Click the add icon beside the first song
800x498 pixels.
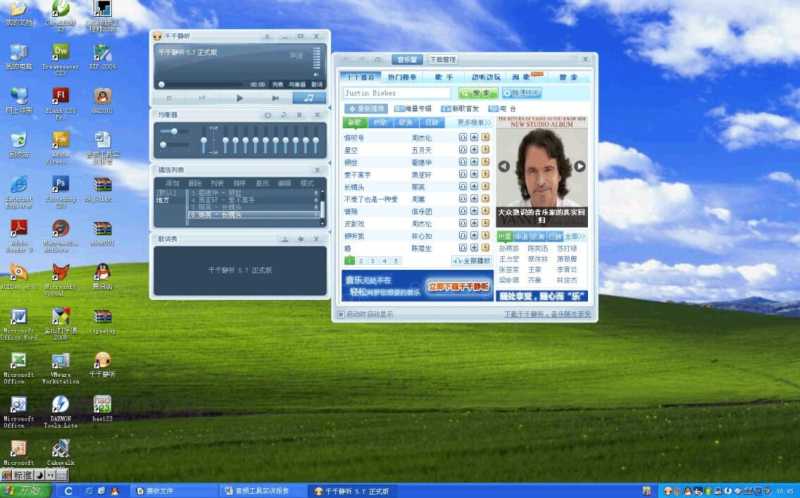point(473,137)
